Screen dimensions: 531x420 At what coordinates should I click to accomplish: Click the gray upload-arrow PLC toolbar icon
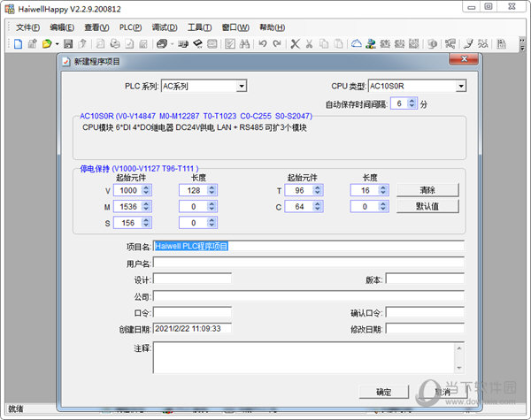[x=385, y=44]
